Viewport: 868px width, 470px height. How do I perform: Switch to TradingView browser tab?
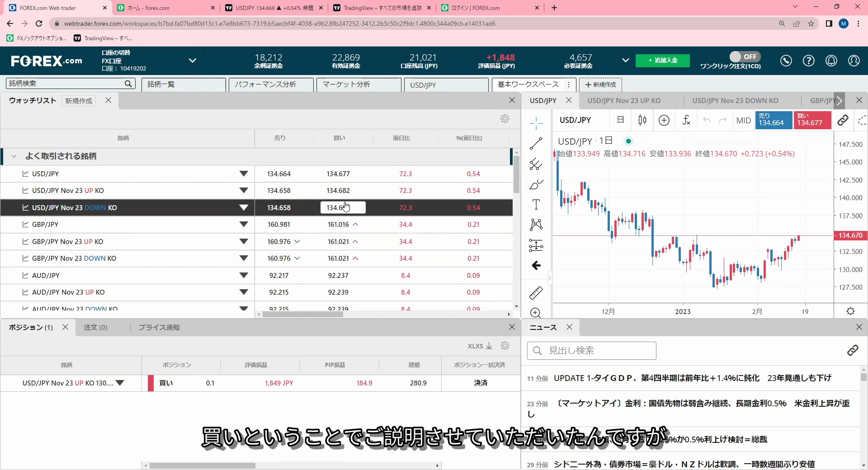[382, 8]
